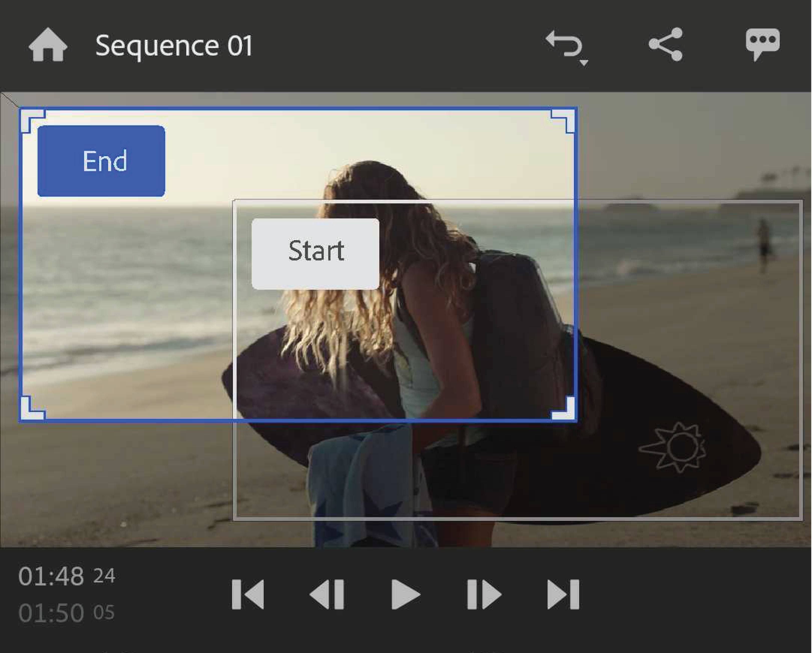Viewport: 812px width, 653px height.
Task: Click the Sequence 01 title
Action: pyautogui.click(x=174, y=46)
